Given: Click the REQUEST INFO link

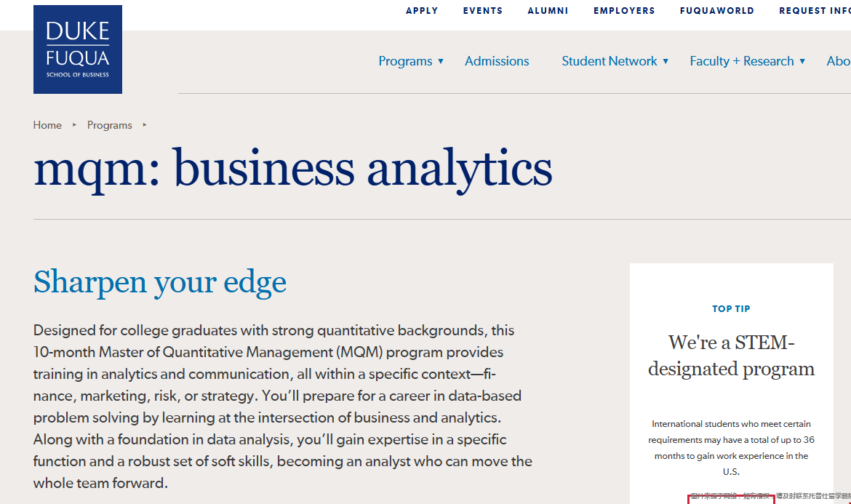Looking at the screenshot, I should pos(815,11).
